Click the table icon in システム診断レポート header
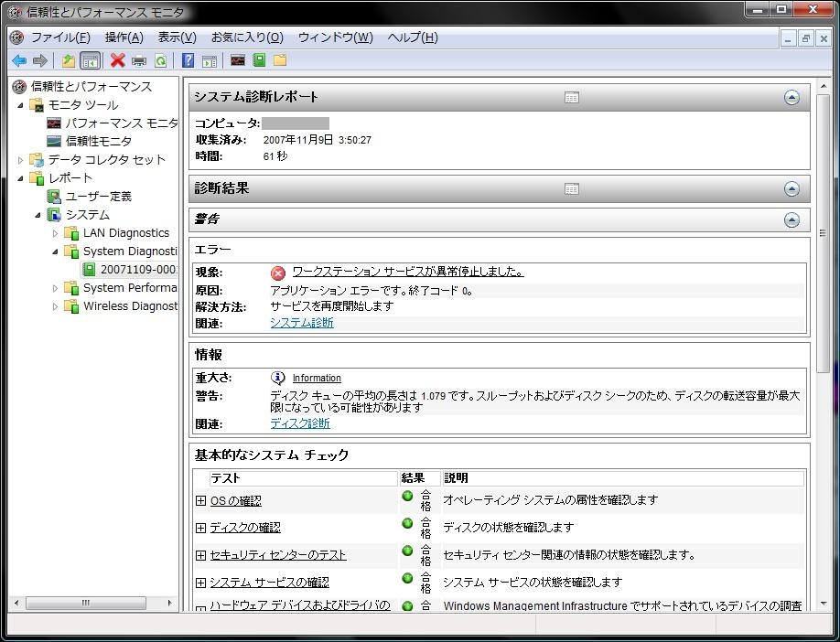840x642 pixels. pyautogui.click(x=572, y=98)
